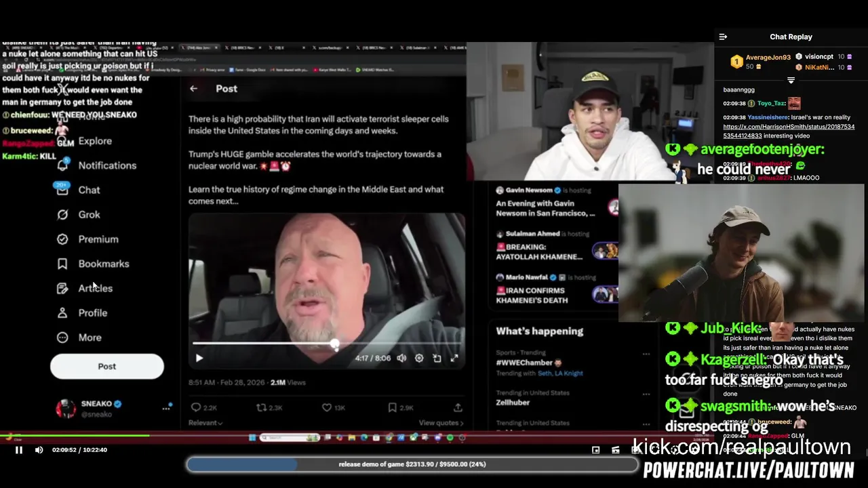
Task: Open Notifications in the X sidebar
Action: [x=107, y=165]
